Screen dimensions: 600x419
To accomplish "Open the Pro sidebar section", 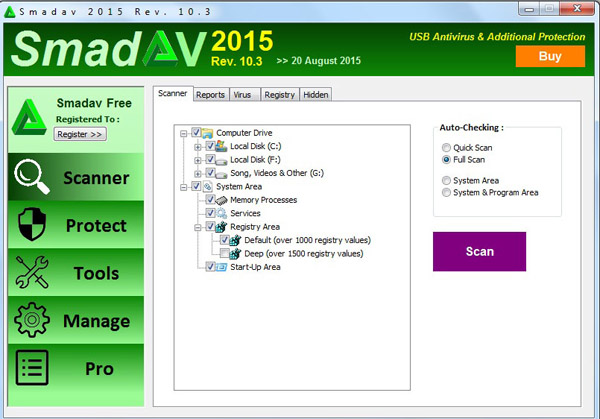I will [76, 375].
